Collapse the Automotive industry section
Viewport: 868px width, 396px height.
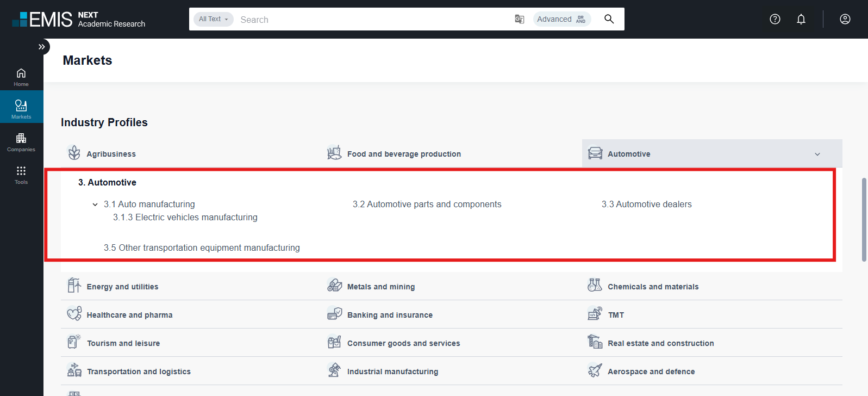[x=817, y=154]
